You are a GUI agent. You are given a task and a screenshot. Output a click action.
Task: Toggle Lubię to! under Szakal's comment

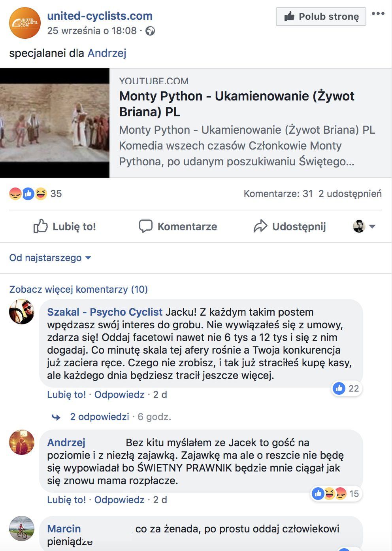[66, 394]
